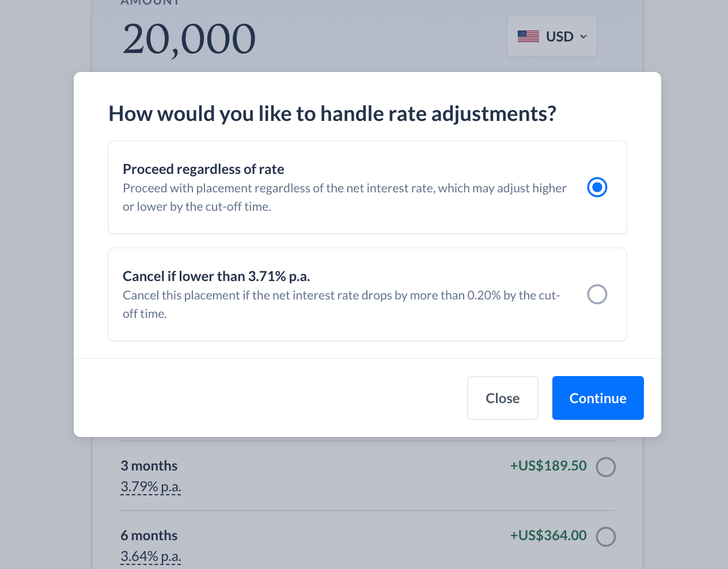The width and height of the screenshot is (728, 569).
Task: Click the Proceed regardless of rate option card
Action: point(367,187)
